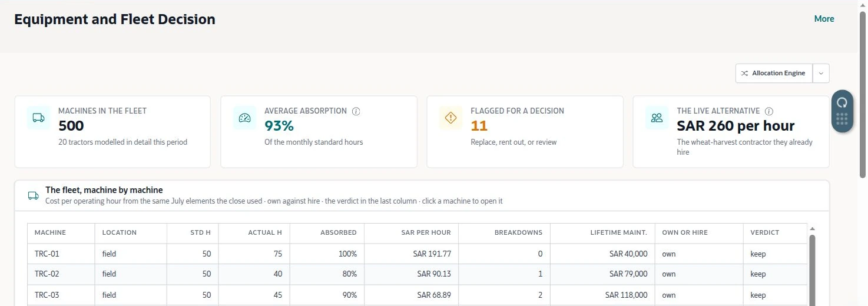
Task: Click the SAR 260 per hour value
Action: pyautogui.click(x=736, y=126)
